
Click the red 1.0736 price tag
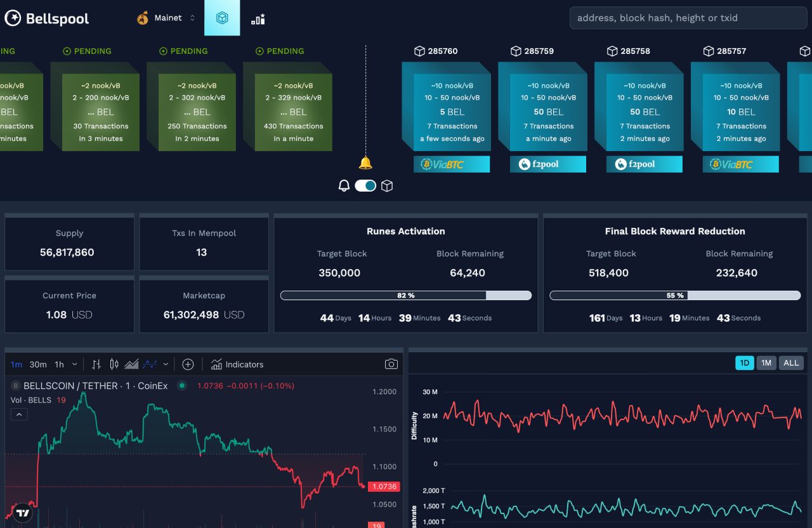[x=383, y=487]
